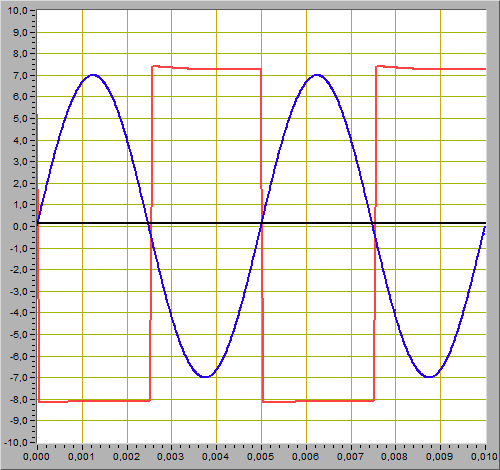Select the y-axis value "1,0"
Viewport: 500px width, 470px height.
click(x=20, y=205)
